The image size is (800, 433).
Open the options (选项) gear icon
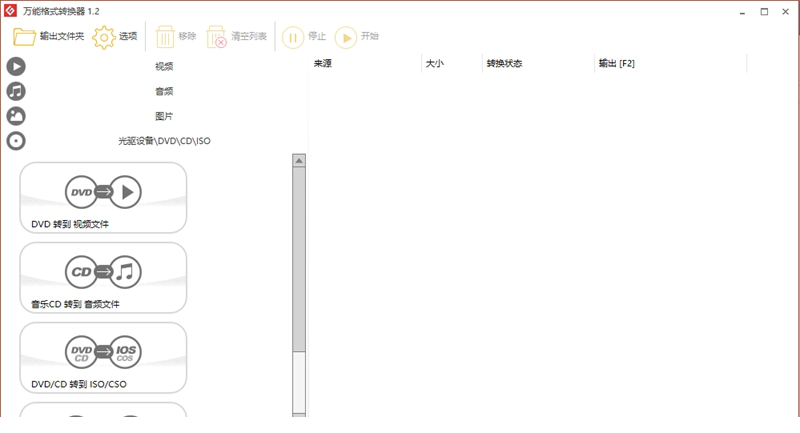(104, 37)
